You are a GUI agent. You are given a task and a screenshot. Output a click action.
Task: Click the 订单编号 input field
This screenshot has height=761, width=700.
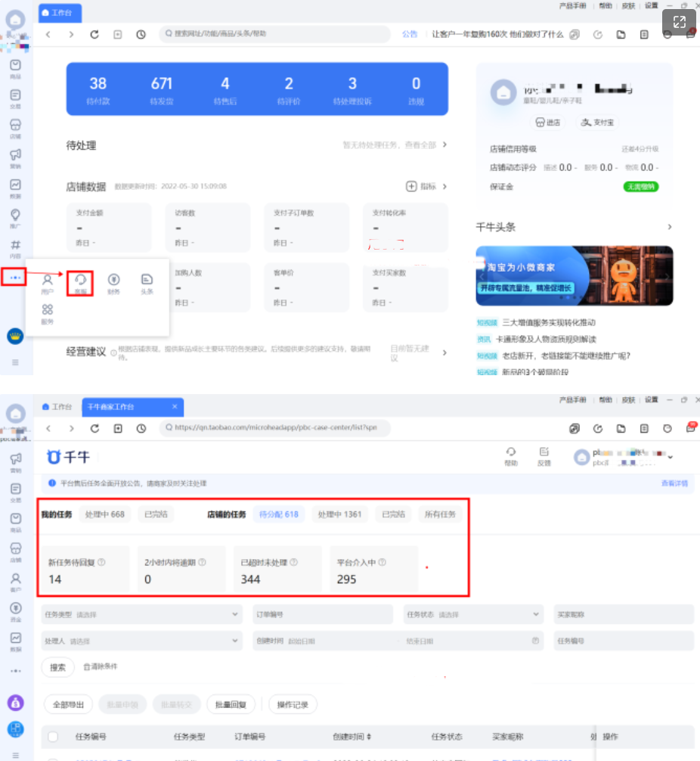(x=323, y=614)
